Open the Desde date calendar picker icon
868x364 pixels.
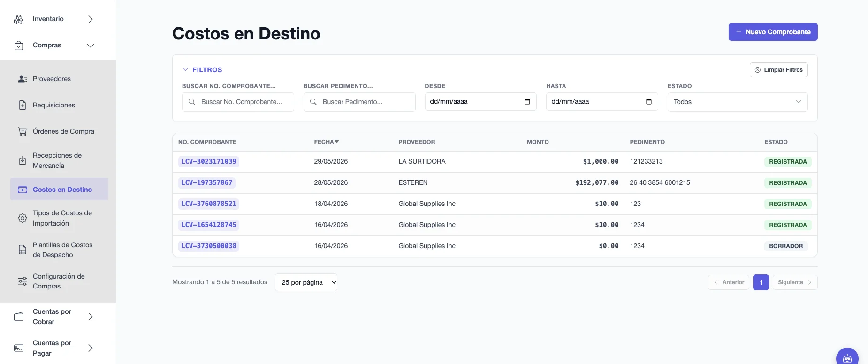pyautogui.click(x=527, y=102)
